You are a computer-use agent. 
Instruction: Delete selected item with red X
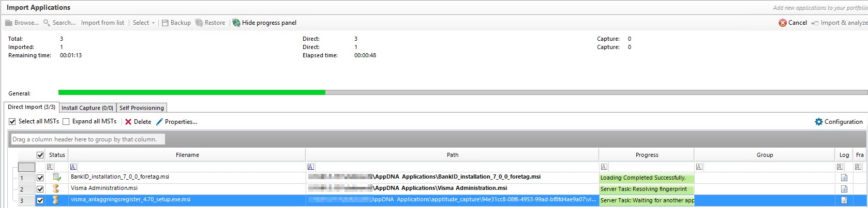[x=128, y=122]
